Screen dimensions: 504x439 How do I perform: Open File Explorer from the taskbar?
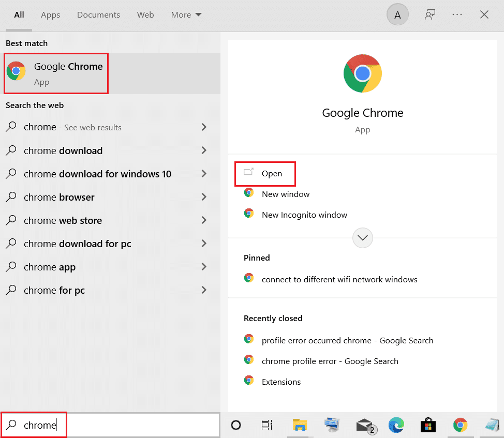click(x=300, y=425)
